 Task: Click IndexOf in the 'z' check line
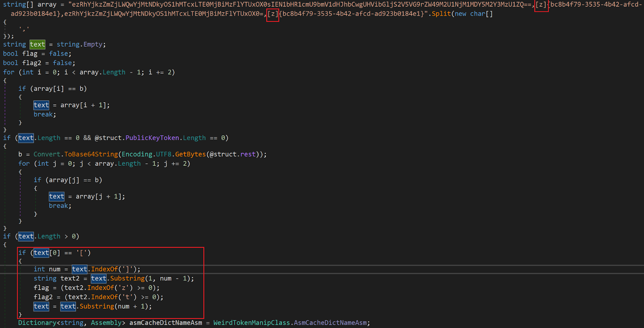[101, 288]
